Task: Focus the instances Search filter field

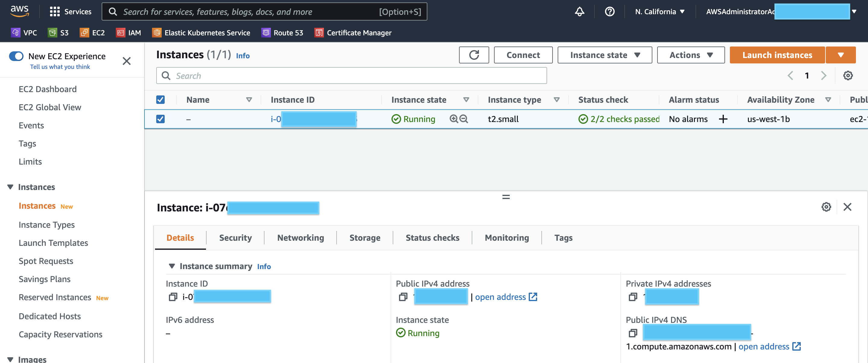Action: pos(351,75)
